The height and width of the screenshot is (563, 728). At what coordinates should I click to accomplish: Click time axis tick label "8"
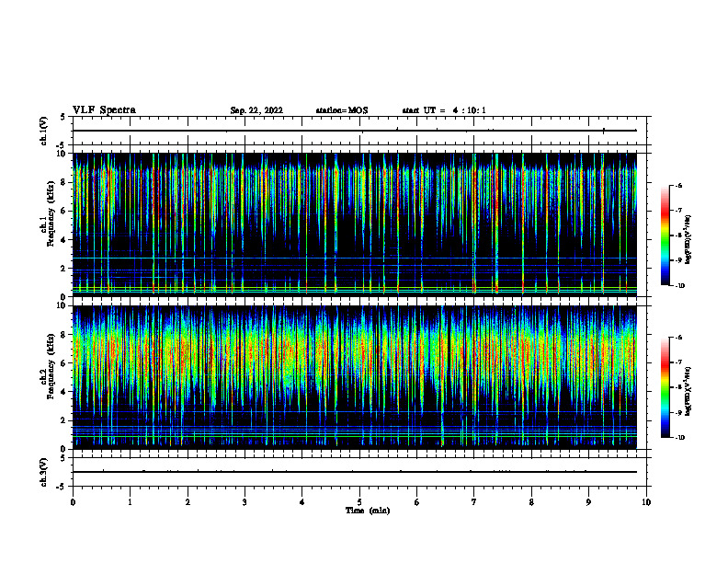click(531, 502)
